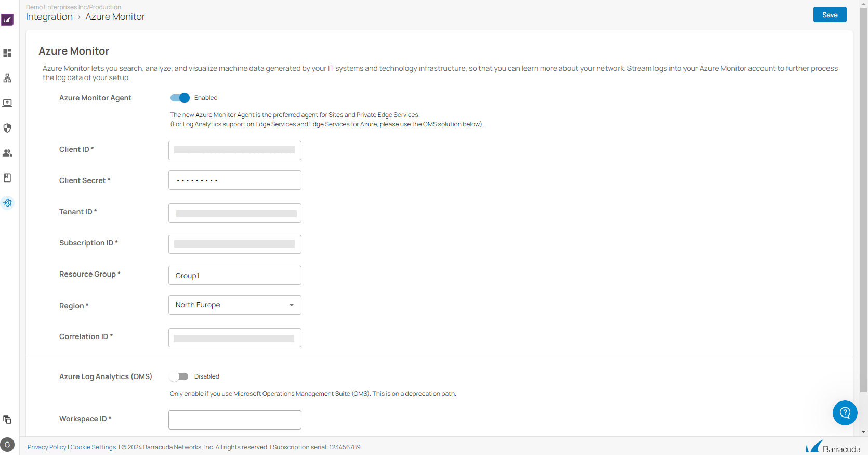This screenshot has height=455, width=868.
Task: Open the Dashboard grid icon in sidebar
Action: point(7,53)
